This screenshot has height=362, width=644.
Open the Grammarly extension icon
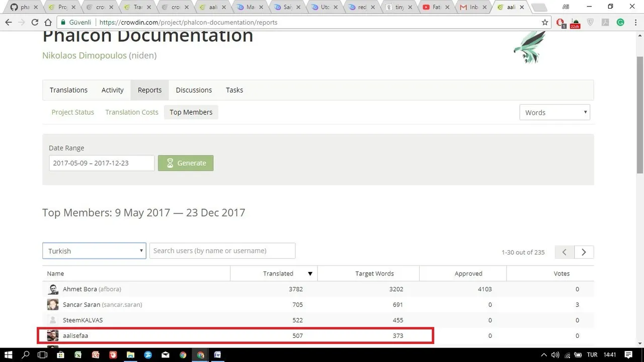[x=620, y=23]
